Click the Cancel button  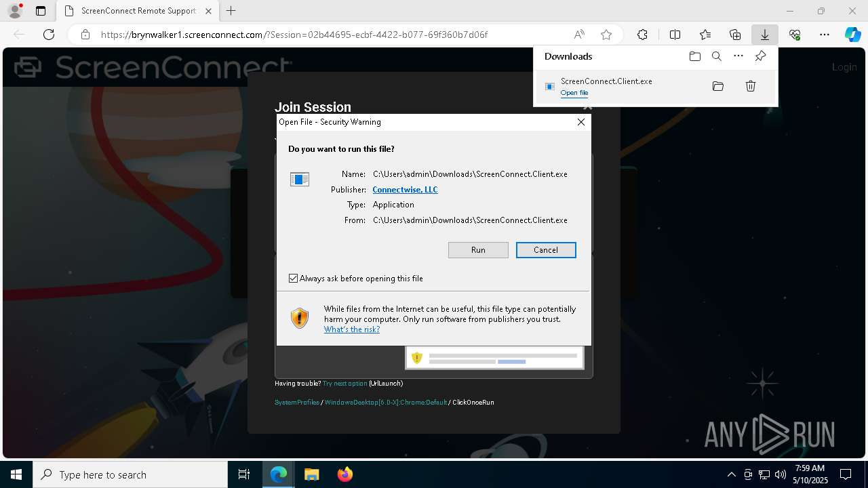pyautogui.click(x=546, y=250)
